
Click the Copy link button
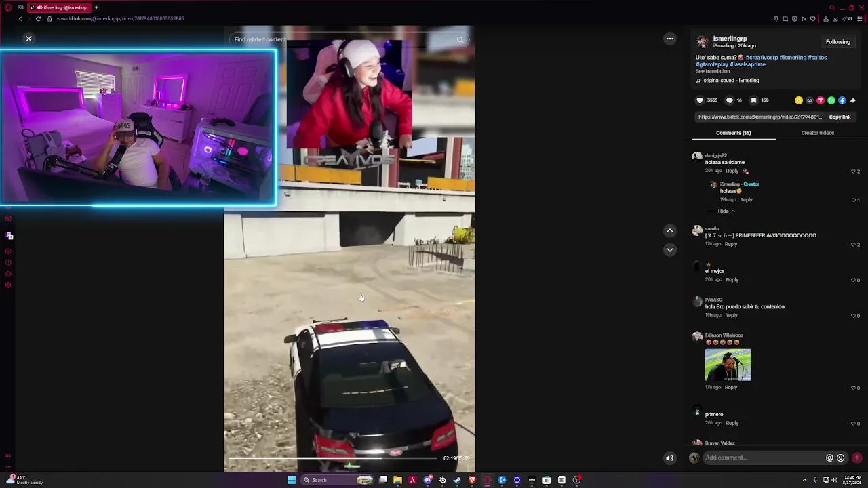[840, 117]
